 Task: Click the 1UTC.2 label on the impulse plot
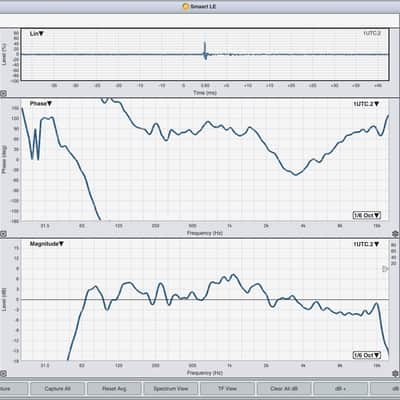372,33
